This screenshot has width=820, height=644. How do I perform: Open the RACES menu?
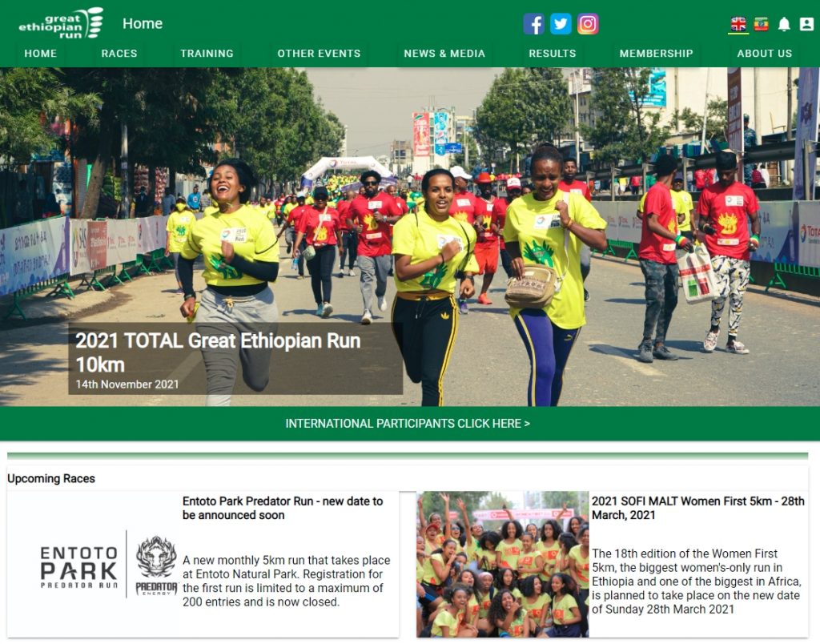[x=119, y=54]
